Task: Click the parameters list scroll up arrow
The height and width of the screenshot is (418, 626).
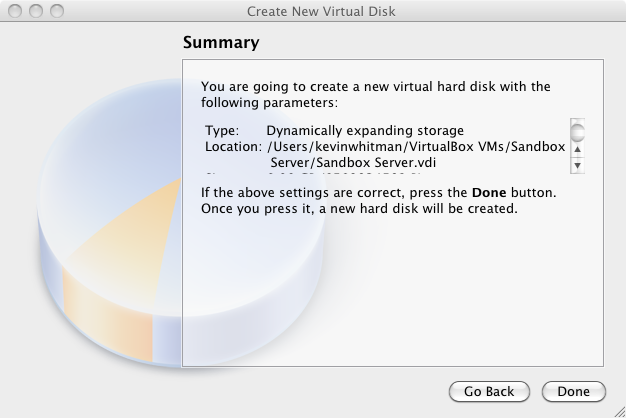Action: [x=577, y=149]
